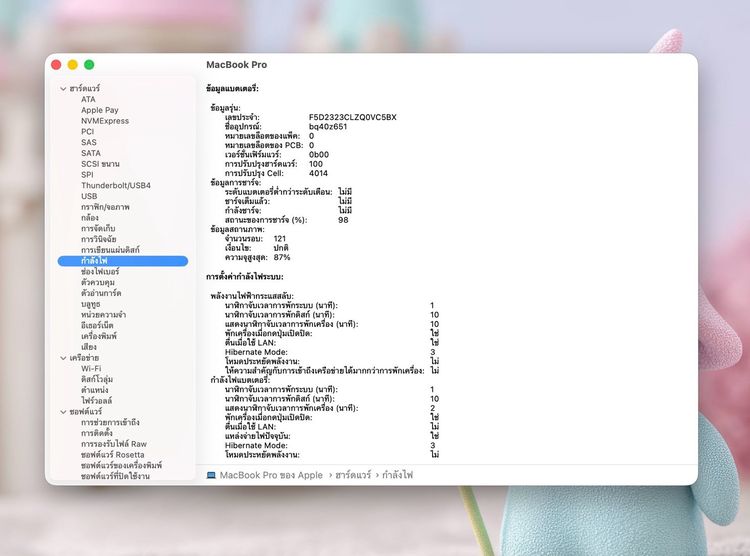The image size is (750, 556).
Task: Open the ช่องไฟเบอร์ entry
Action: pyautogui.click(x=100, y=271)
